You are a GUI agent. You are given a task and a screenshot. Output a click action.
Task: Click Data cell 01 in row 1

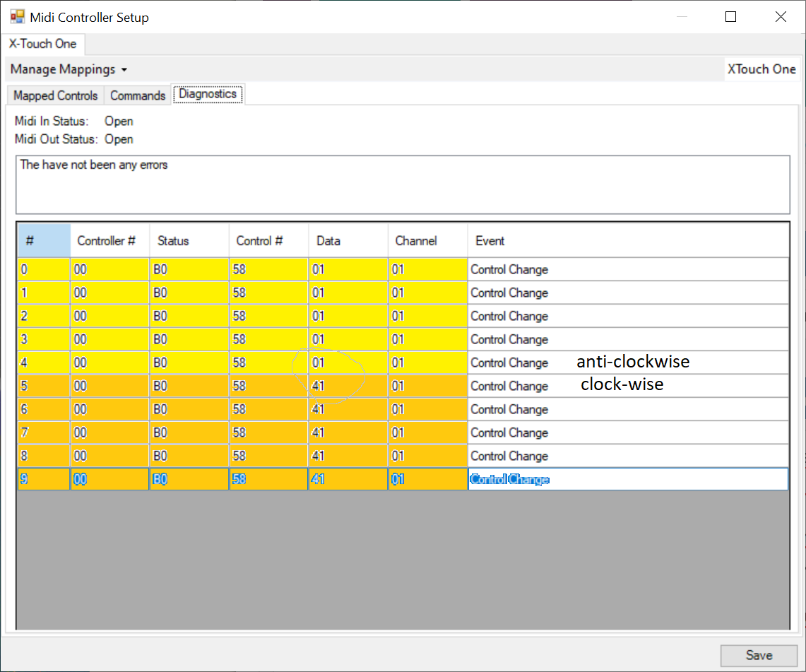click(348, 293)
